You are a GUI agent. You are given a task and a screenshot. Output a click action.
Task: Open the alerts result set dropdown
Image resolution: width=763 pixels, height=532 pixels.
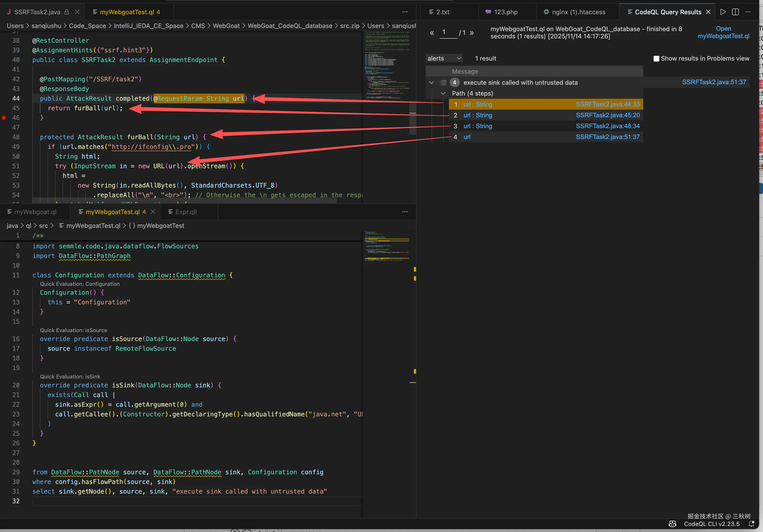click(444, 58)
